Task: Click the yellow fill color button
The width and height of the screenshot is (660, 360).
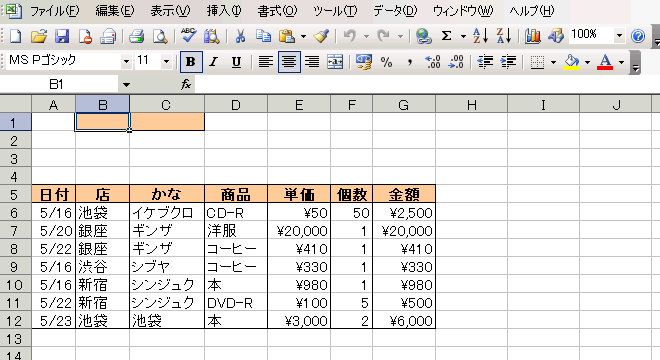Action: (571, 62)
